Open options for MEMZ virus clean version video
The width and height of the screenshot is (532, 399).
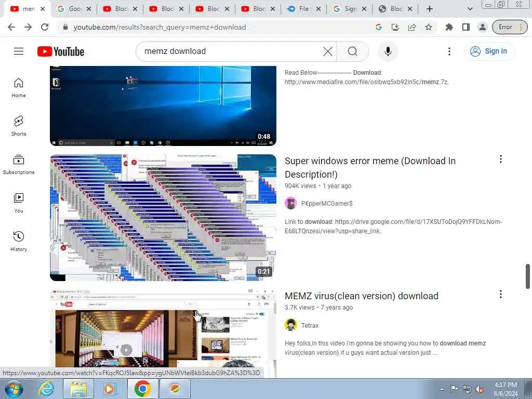pos(500,294)
